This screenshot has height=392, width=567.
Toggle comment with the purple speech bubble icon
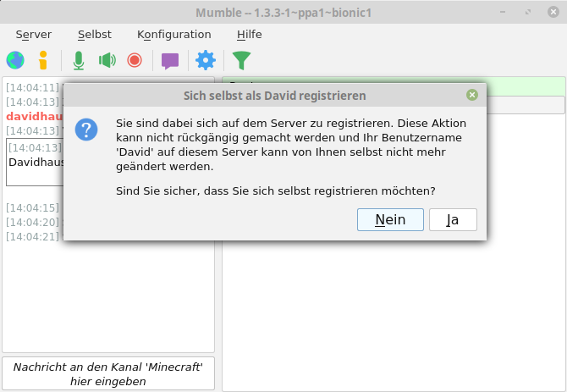(170, 61)
